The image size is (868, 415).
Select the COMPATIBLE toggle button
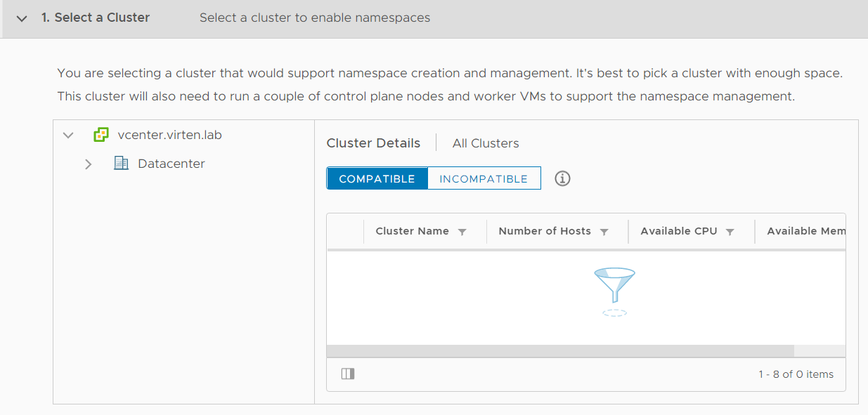coord(377,178)
